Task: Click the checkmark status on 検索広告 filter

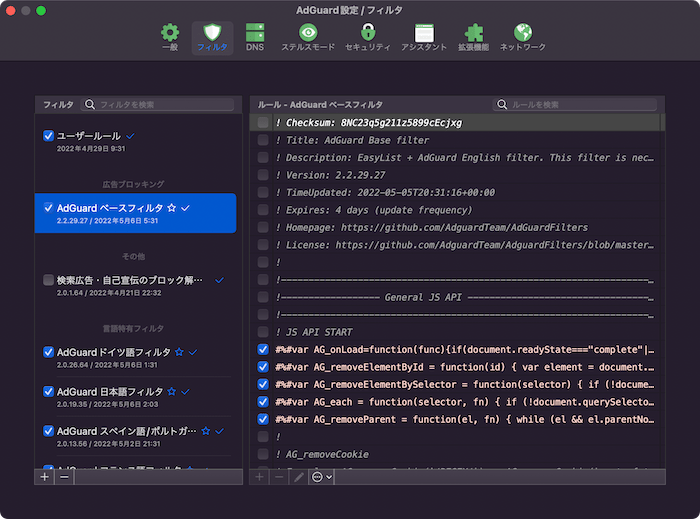Action: click(219, 280)
